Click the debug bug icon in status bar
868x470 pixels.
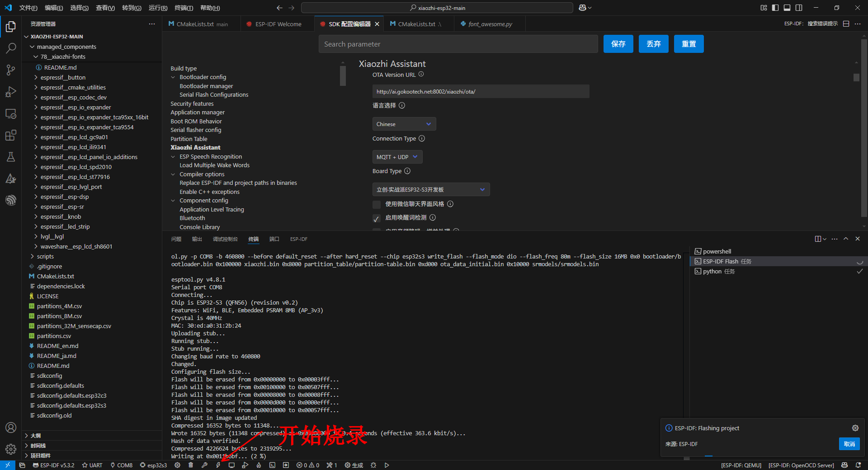[373, 465]
